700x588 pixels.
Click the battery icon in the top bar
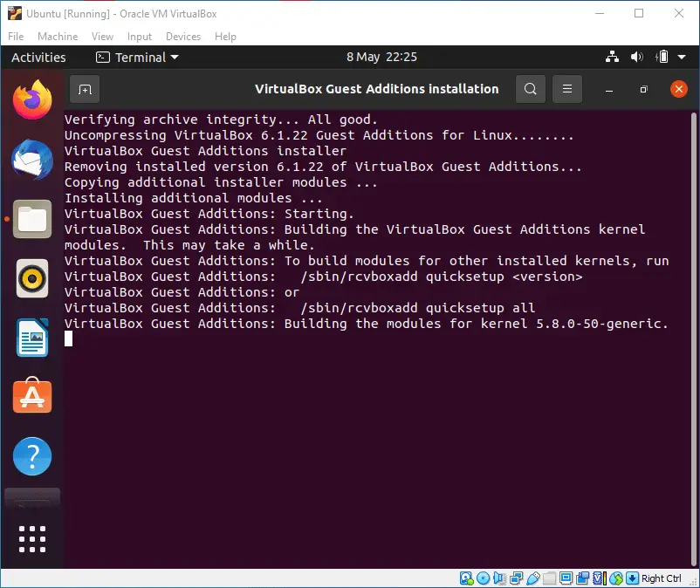[x=663, y=57]
